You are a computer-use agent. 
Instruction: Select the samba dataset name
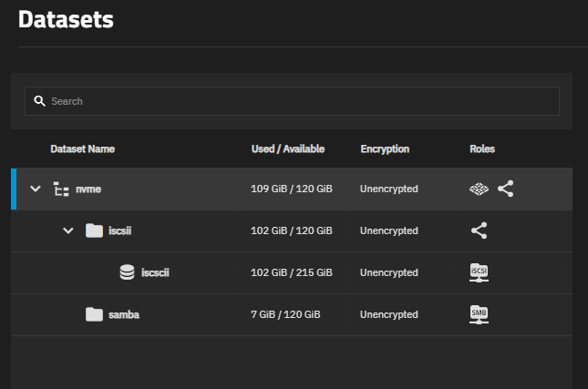pyautogui.click(x=124, y=315)
